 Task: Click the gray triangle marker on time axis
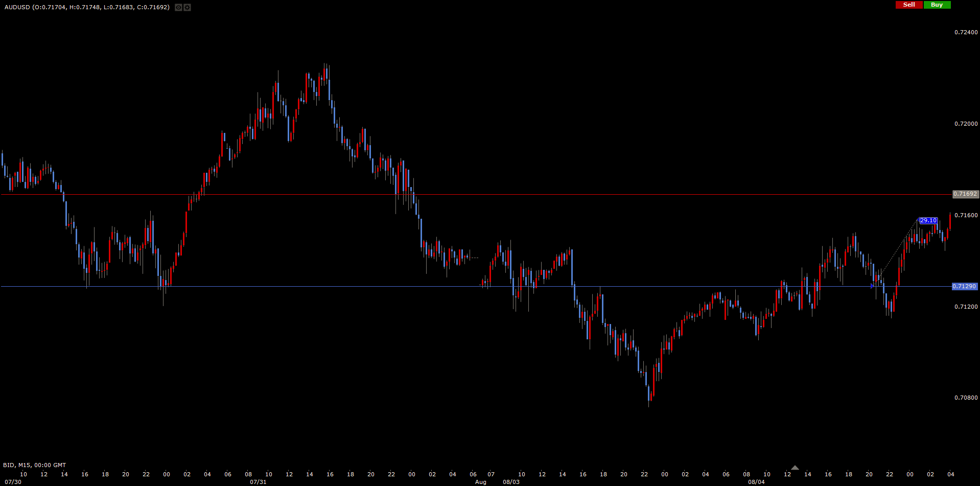795,468
